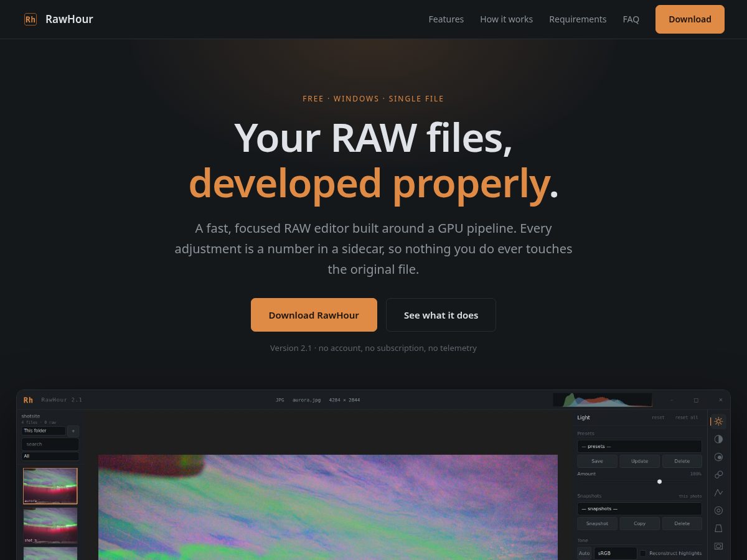Select the shot_a thumbnail
The height and width of the screenshot is (560, 747).
click(50, 526)
